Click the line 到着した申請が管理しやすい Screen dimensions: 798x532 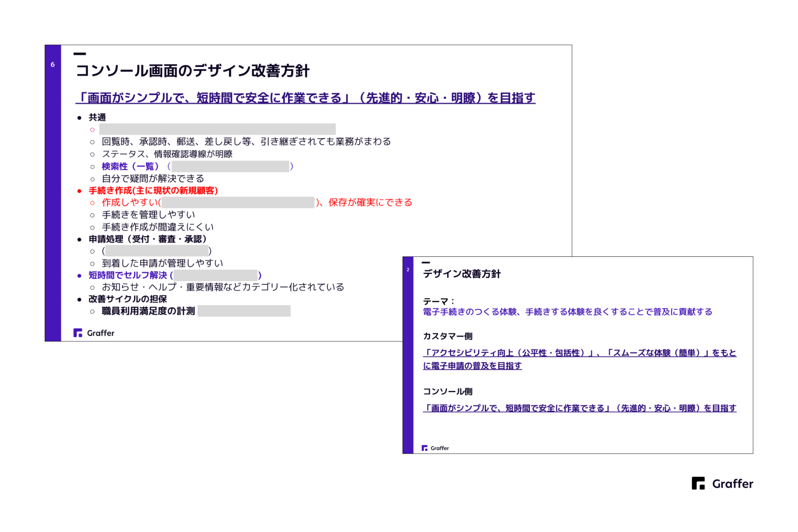[162, 263]
